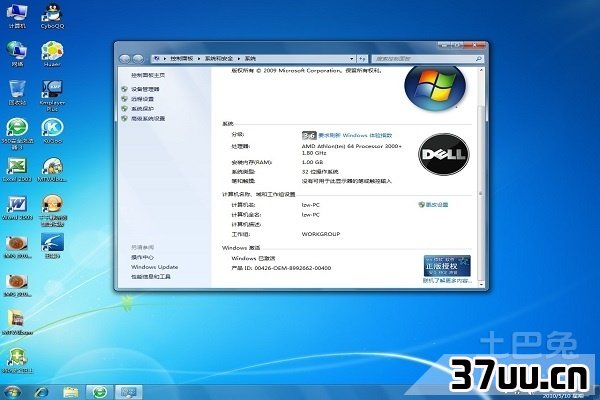Screen dimensions: 600x400
Task: Click the control panel icon in breadcrumb
Action: 157,59
